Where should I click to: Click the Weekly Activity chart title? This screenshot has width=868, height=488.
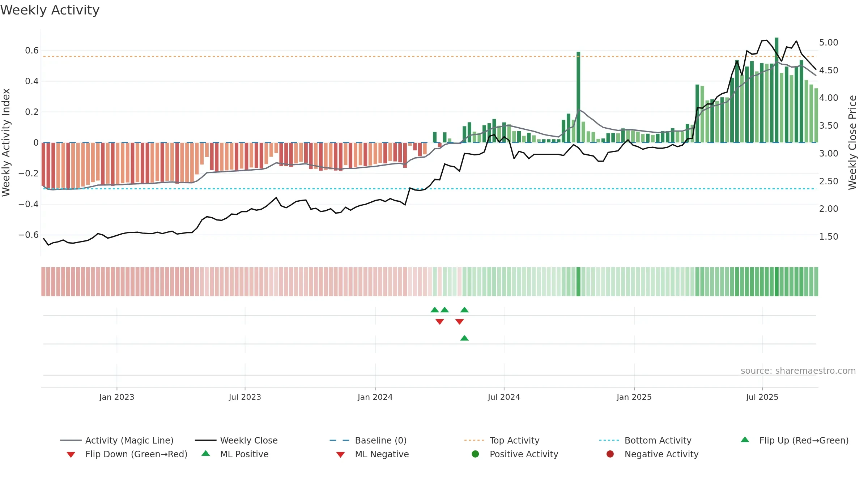pyautogui.click(x=50, y=10)
